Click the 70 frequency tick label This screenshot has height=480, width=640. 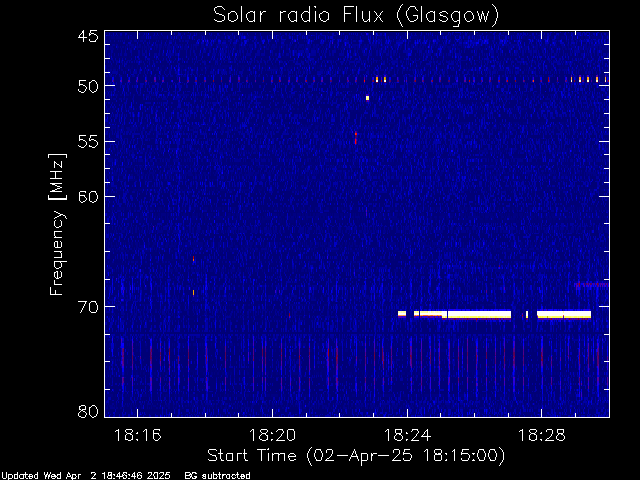point(88,307)
